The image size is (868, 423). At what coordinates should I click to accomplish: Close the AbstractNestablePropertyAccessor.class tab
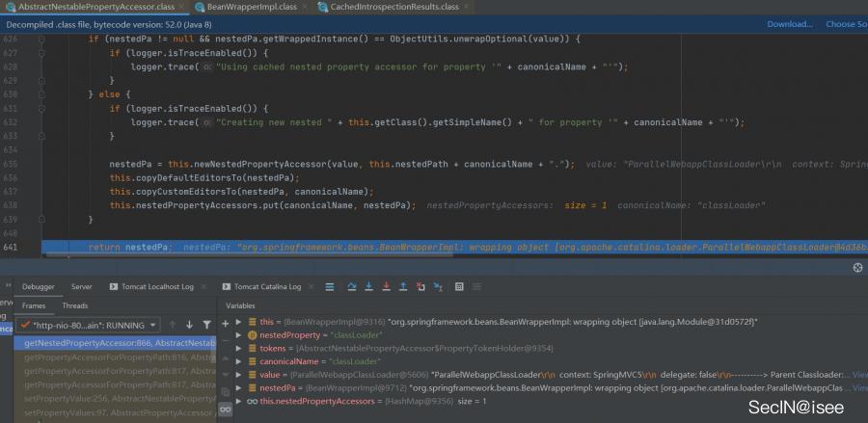[182, 7]
